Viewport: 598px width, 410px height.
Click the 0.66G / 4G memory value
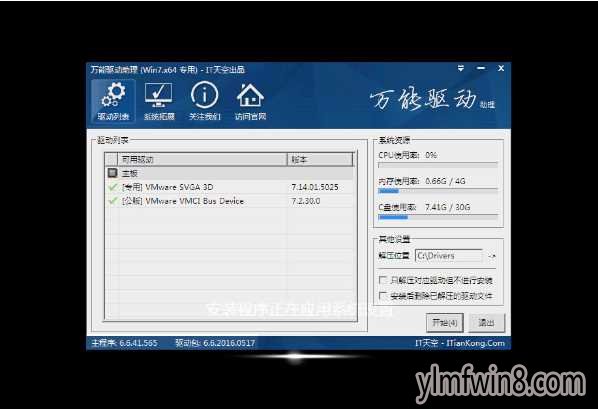[x=445, y=181]
